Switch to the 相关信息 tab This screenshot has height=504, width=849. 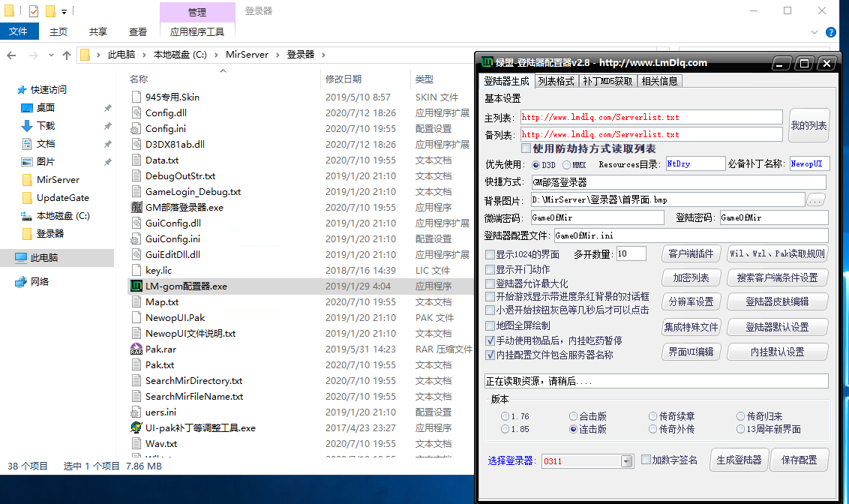pyautogui.click(x=659, y=81)
